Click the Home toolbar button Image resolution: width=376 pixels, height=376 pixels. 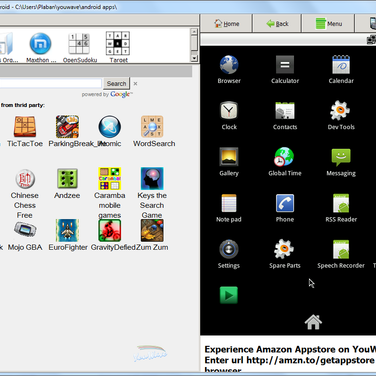click(227, 24)
